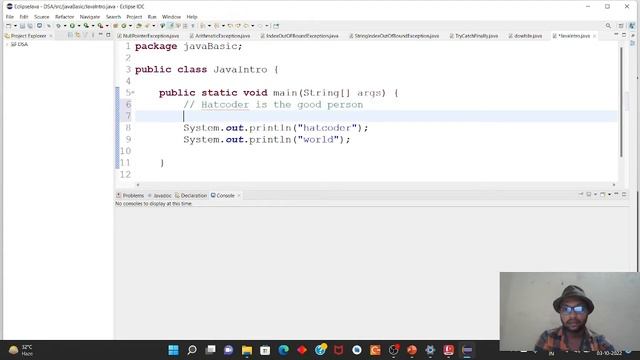This screenshot has height=360, width=640.
Task: Maximize the Project Explorer panel
Action: pyautogui.click(x=108, y=35)
